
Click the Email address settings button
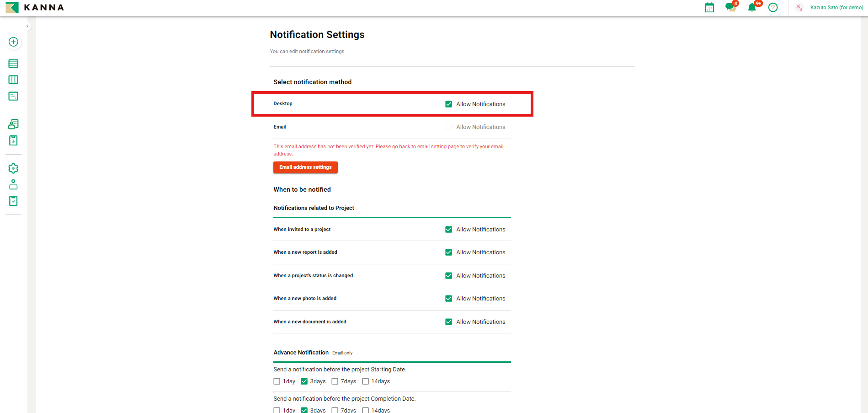305,167
